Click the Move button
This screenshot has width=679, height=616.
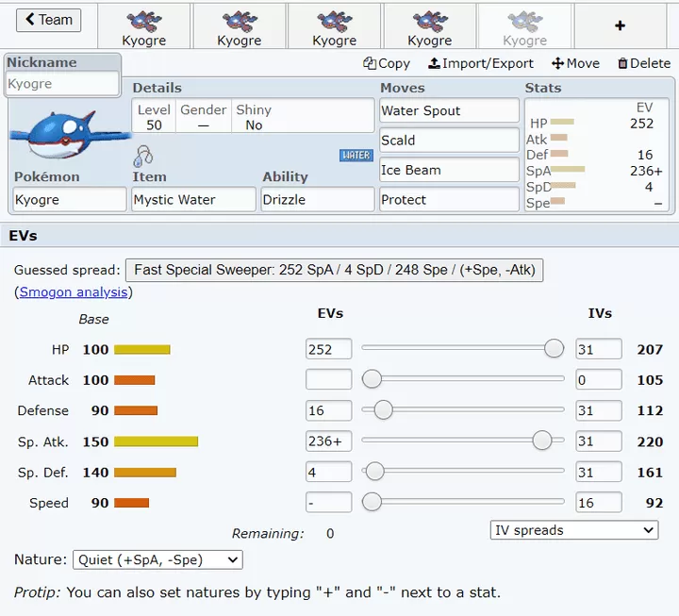(x=575, y=64)
